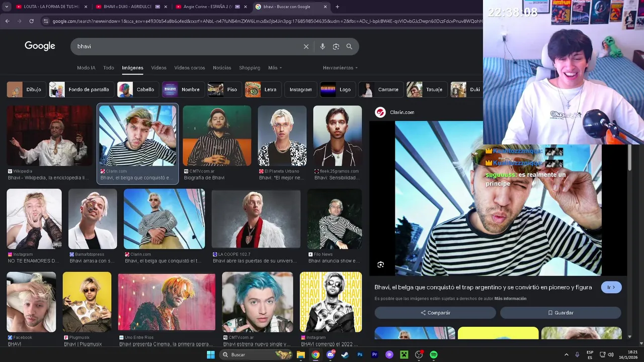Click the Guardar button

point(560,313)
